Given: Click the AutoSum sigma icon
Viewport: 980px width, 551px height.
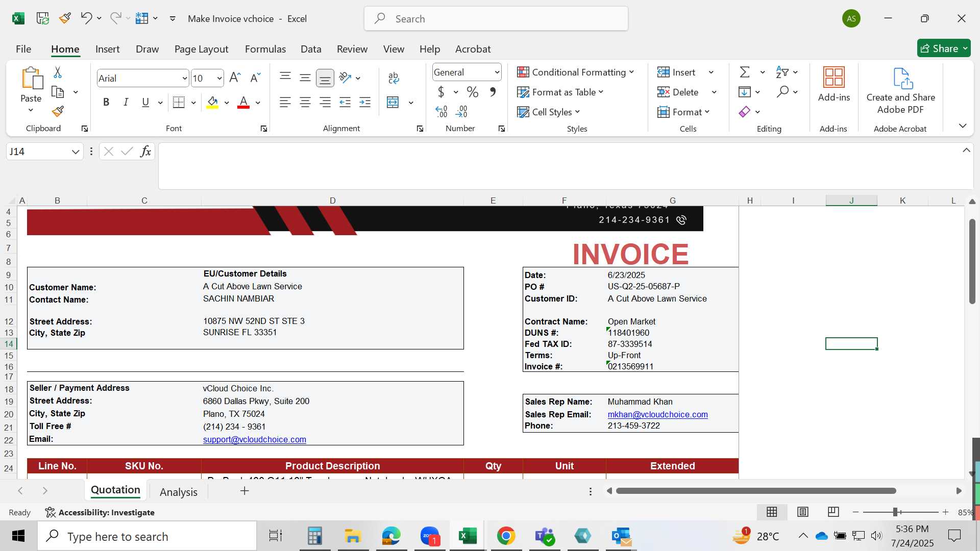Looking at the screenshot, I should pos(745,72).
